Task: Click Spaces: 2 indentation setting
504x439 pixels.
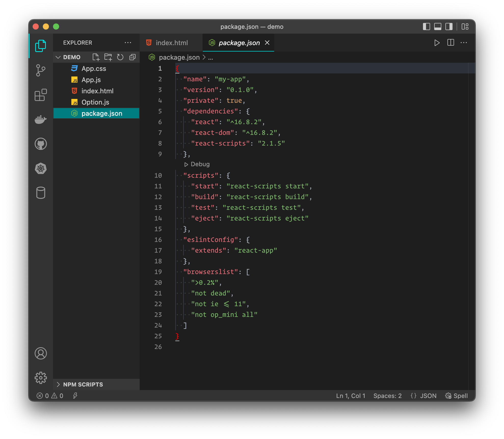Action: click(x=387, y=396)
